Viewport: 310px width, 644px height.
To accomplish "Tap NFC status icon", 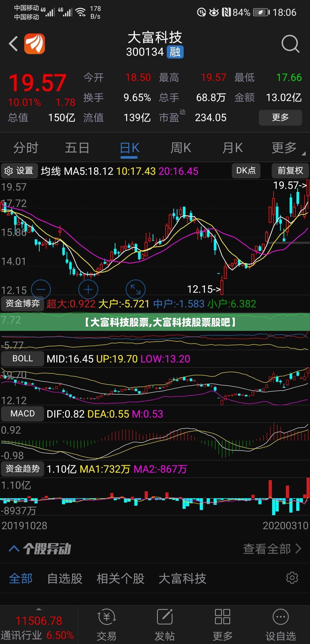I will 226,12.
